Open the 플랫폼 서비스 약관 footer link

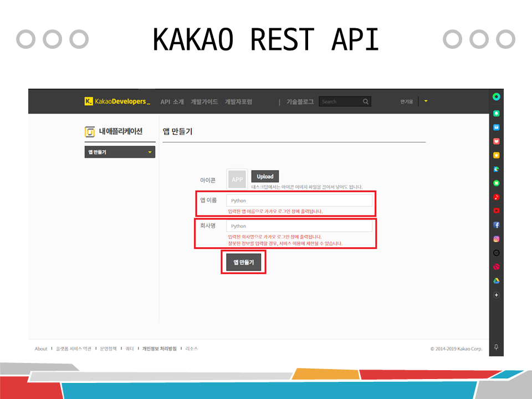click(74, 349)
